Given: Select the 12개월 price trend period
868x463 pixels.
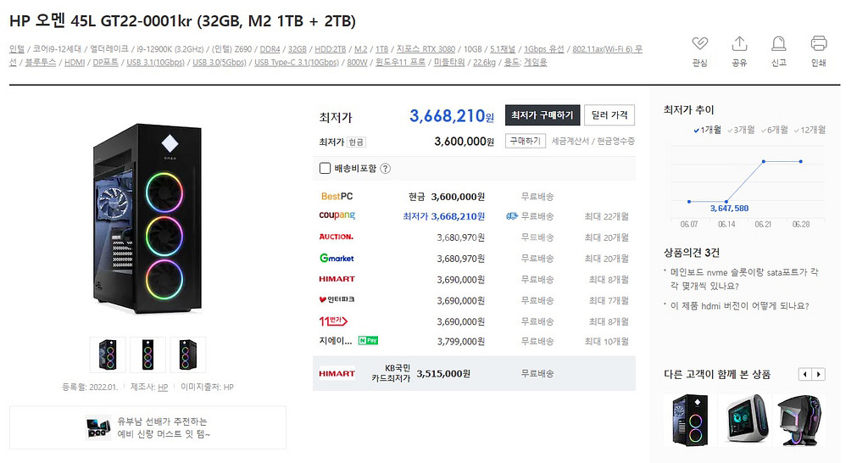Looking at the screenshot, I should click(810, 130).
